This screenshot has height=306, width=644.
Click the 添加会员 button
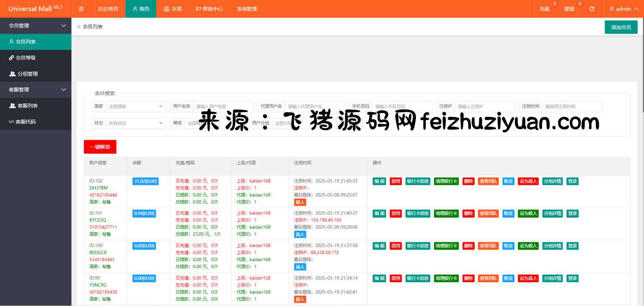[621, 27]
